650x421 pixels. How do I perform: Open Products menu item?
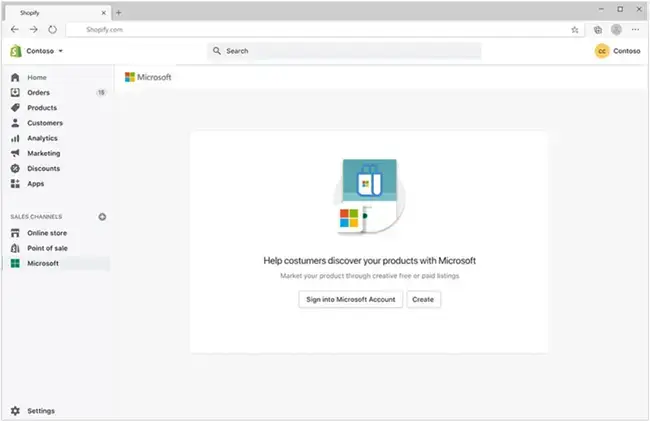tap(42, 108)
